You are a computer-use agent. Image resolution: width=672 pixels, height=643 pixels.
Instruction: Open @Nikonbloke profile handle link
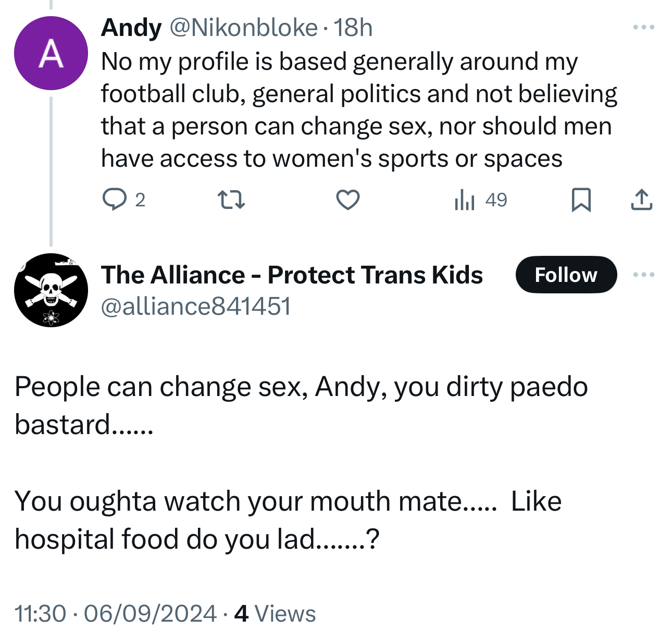point(243,28)
